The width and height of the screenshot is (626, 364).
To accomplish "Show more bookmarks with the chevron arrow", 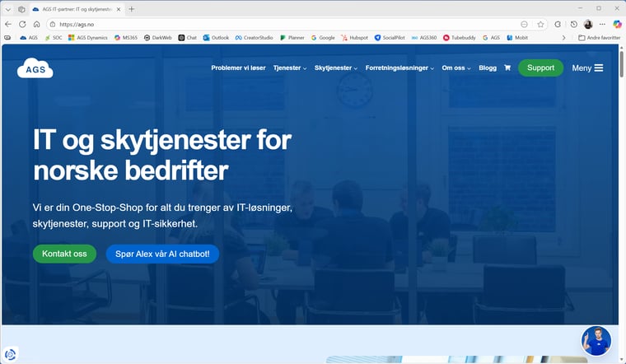I will [563, 38].
